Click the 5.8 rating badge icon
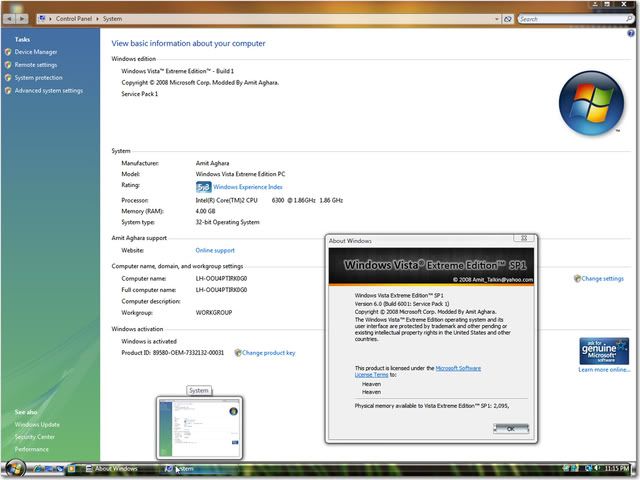 tap(203, 187)
